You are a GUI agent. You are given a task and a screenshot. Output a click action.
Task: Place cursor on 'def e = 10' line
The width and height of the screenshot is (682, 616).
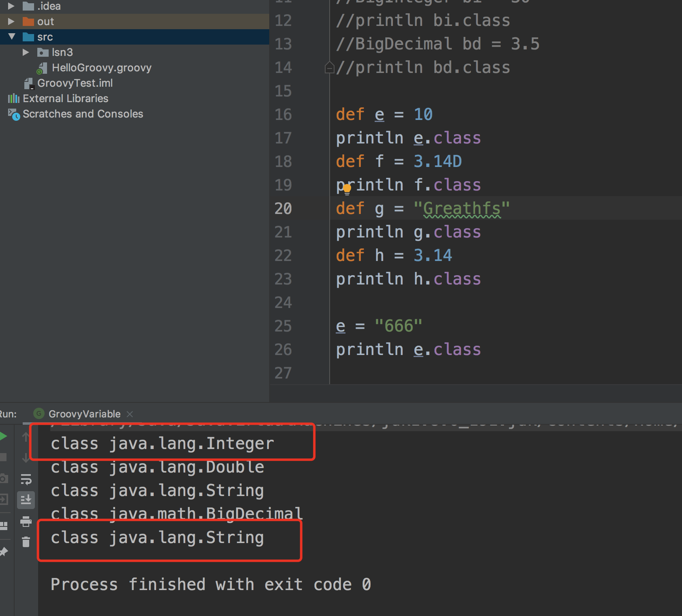point(384,114)
